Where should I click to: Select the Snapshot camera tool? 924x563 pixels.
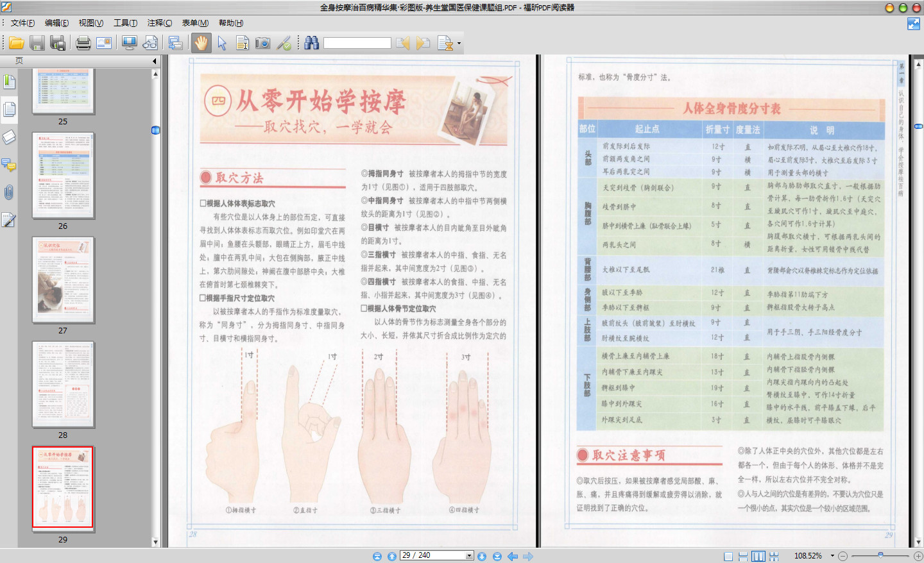(x=262, y=43)
